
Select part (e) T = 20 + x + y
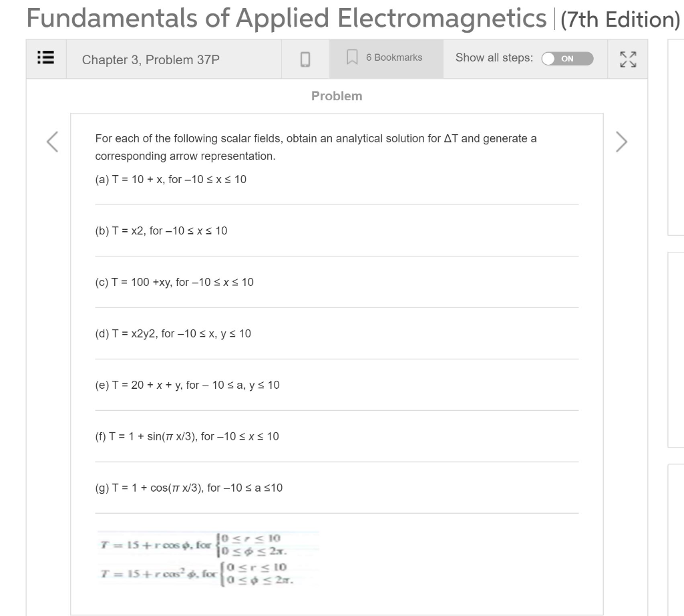tap(188, 385)
